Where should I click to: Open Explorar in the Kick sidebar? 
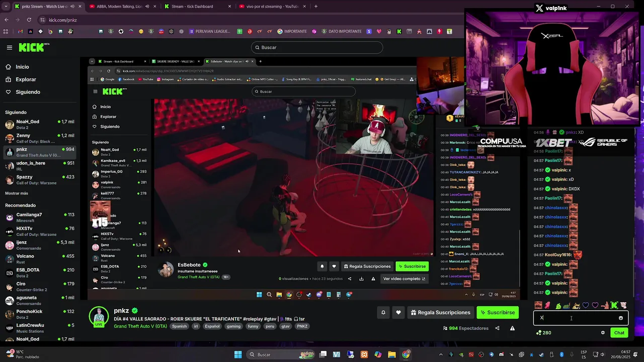(x=26, y=79)
